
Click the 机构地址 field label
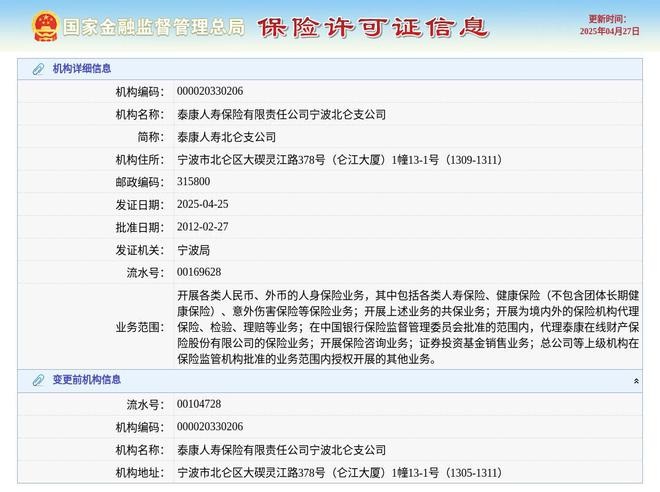coord(140,473)
